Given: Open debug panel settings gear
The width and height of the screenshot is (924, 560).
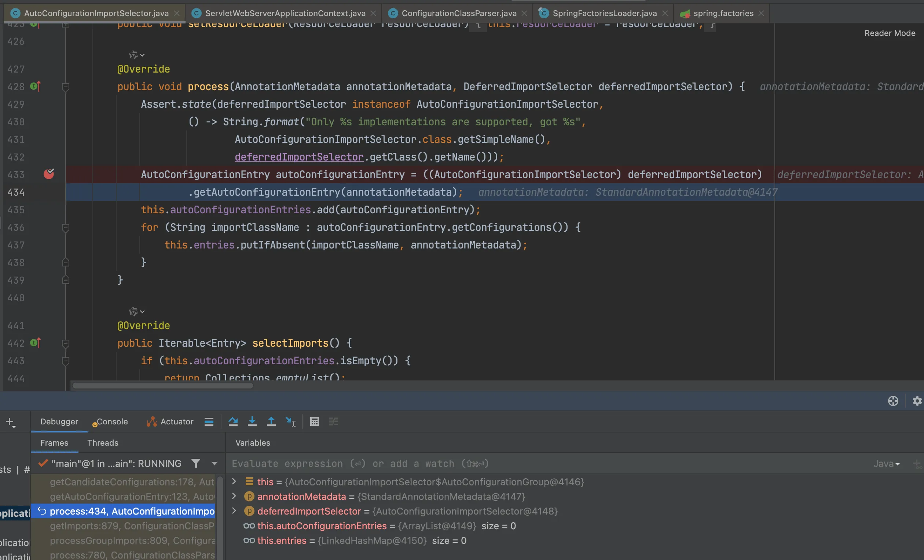Looking at the screenshot, I should click(x=917, y=401).
